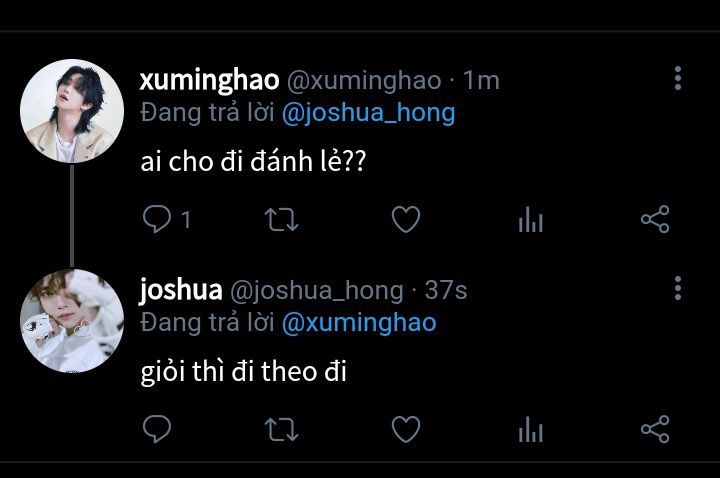Open profile via joshua display name

[x=181, y=290]
